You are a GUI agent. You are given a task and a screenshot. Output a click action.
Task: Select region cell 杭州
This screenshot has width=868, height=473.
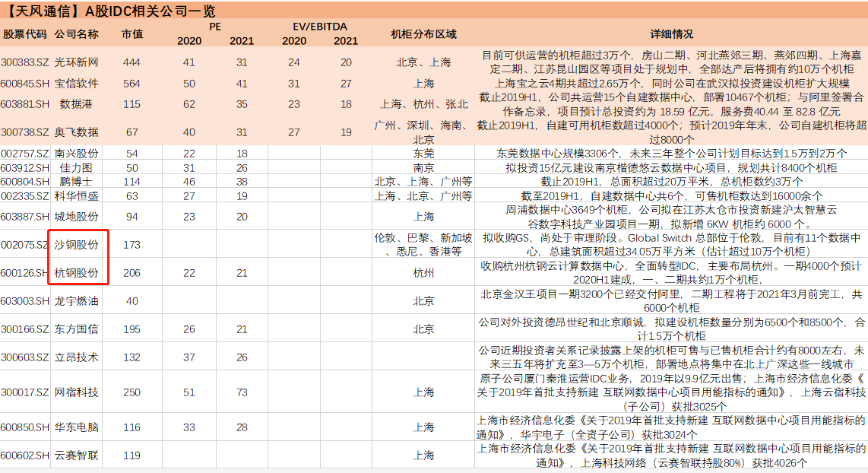423,273
